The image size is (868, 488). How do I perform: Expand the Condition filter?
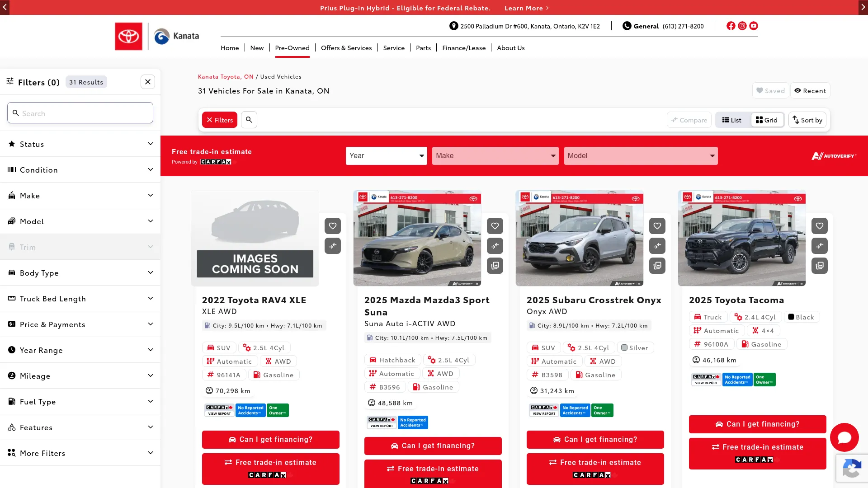[80, 170]
